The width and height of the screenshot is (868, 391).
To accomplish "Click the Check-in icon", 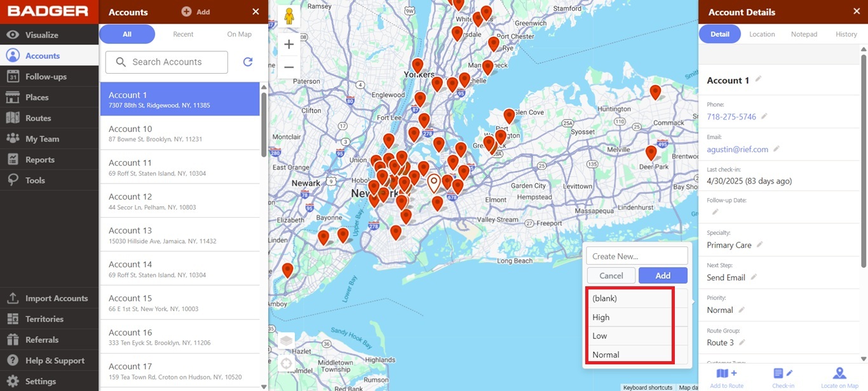I will [783, 374].
